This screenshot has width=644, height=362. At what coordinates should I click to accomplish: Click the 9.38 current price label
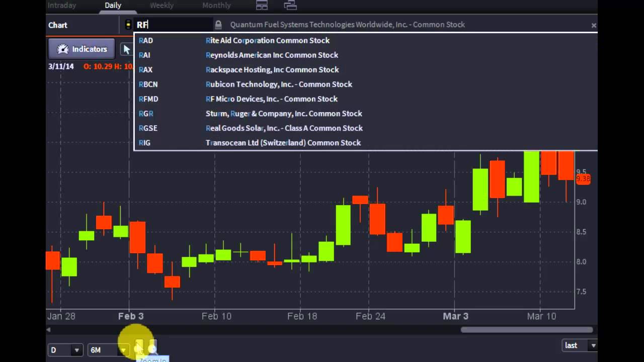click(x=583, y=179)
